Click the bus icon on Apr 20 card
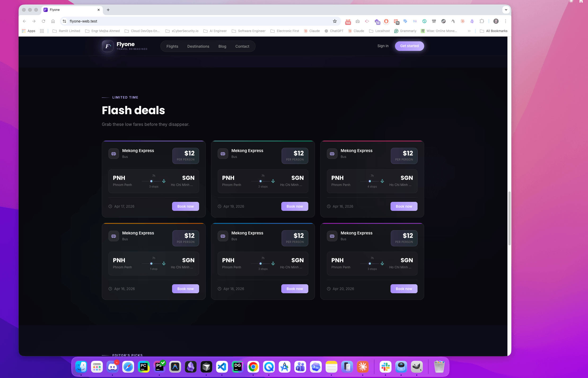This screenshot has height=378, width=588. (x=332, y=236)
